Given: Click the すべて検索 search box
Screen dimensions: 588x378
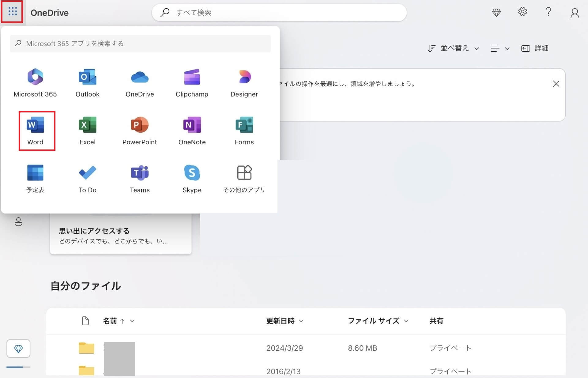Looking at the screenshot, I should click(x=279, y=13).
